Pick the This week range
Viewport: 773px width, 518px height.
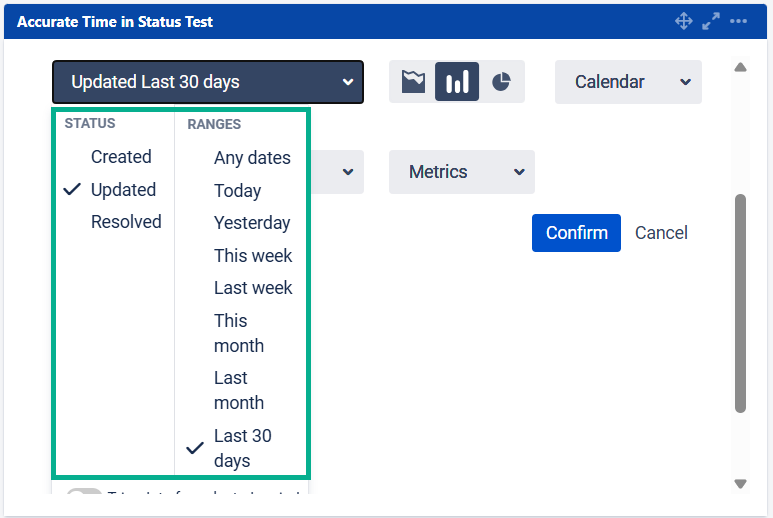(x=253, y=255)
